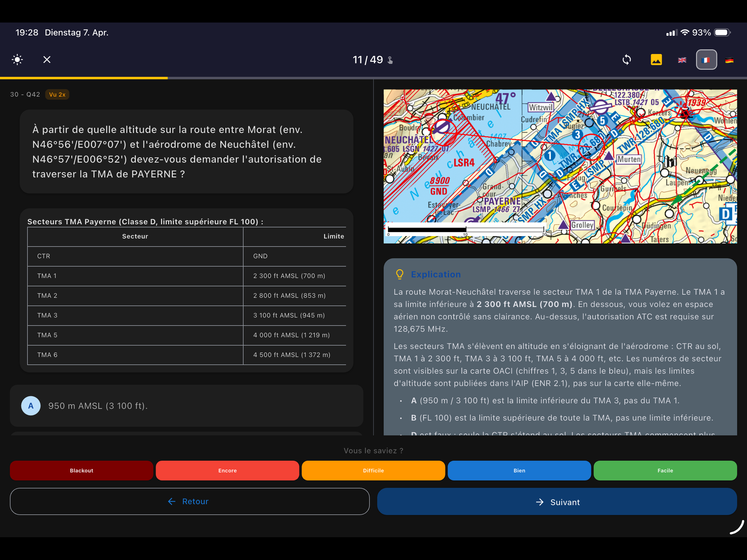Click the A answer letter circle

coord(31,406)
